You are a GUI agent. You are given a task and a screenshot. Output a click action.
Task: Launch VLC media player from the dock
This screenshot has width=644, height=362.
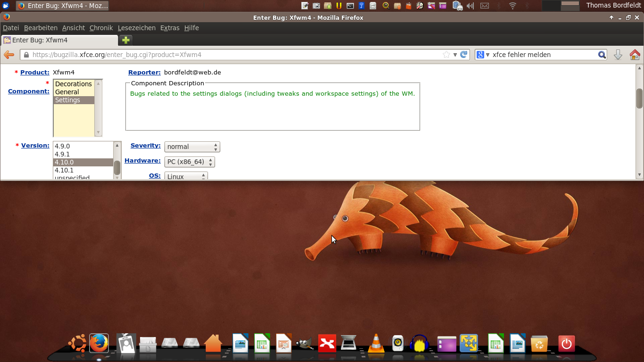[376, 344]
